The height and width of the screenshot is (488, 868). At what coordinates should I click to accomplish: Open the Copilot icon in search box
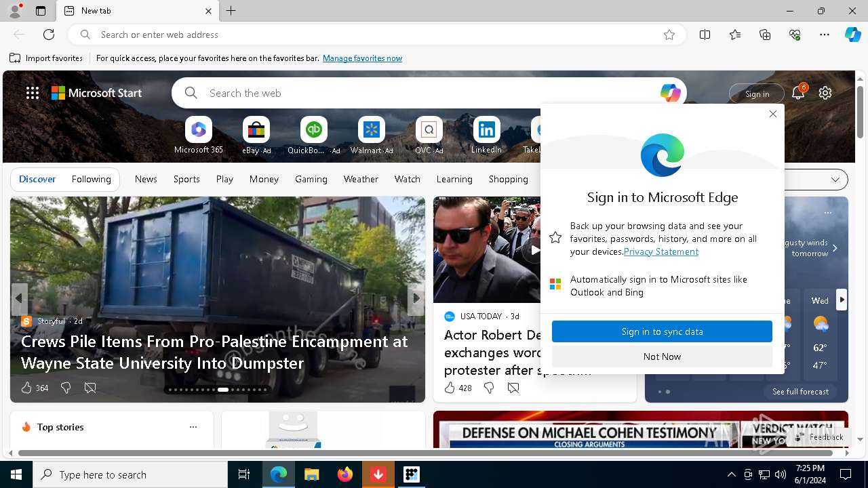(670, 93)
